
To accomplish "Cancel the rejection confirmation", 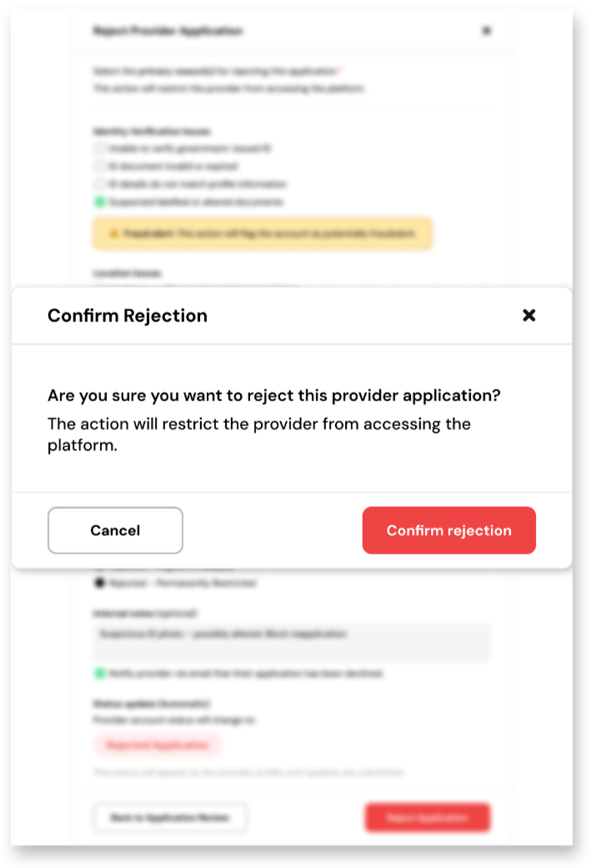I will point(115,530).
